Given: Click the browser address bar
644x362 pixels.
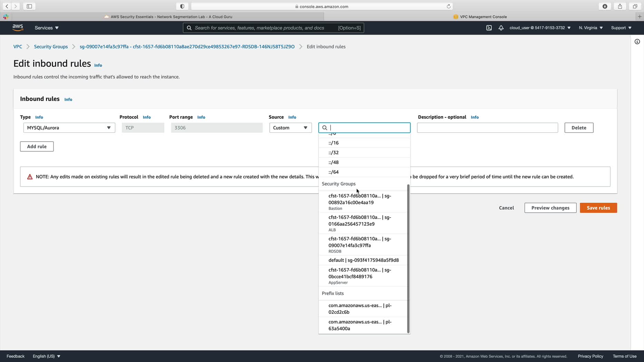Looking at the screenshot, I should pos(322,6).
